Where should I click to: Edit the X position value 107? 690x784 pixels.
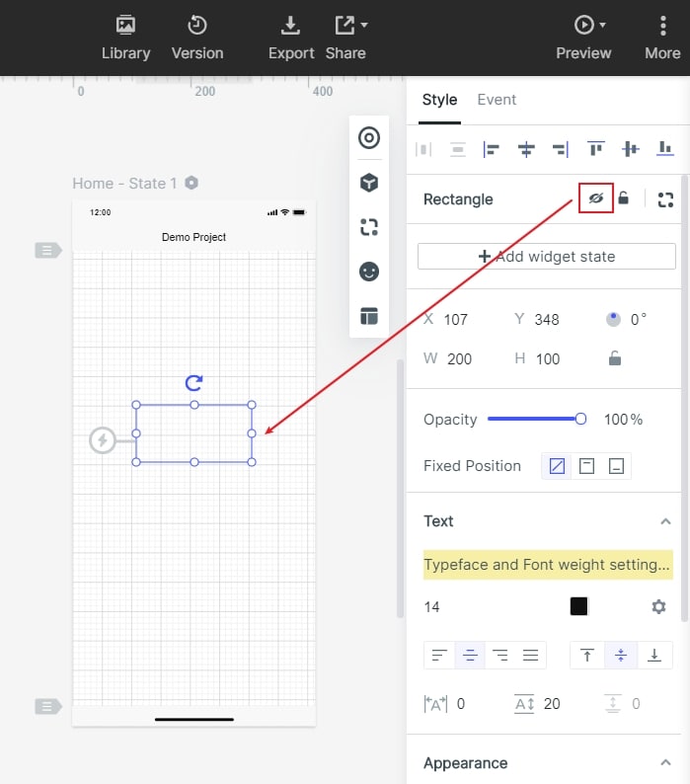click(x=455, y=320)
